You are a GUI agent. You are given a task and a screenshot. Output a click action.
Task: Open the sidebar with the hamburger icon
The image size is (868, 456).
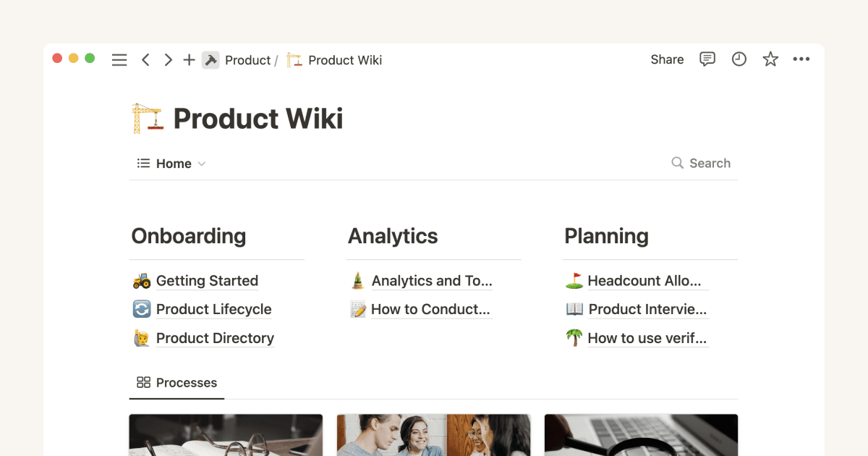click(119, 59)
